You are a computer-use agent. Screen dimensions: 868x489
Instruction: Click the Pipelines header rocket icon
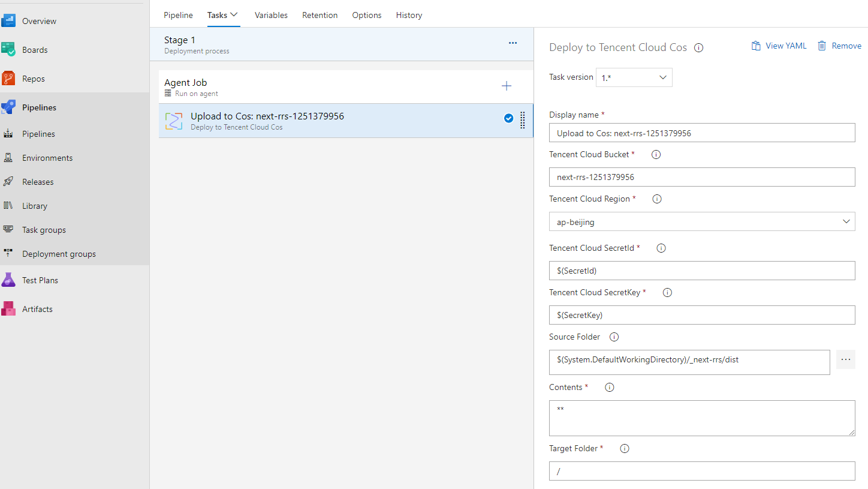[x=8, y=107]
